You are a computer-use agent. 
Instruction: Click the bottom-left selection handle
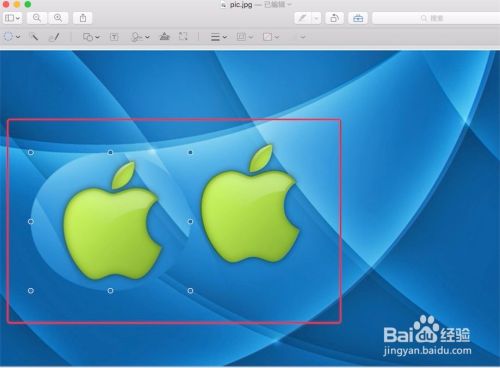[x=31, y=291]
